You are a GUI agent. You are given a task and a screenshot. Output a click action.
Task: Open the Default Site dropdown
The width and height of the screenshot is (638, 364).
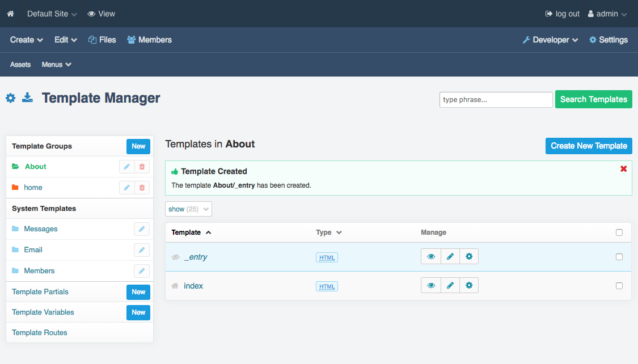click(52, 14)
